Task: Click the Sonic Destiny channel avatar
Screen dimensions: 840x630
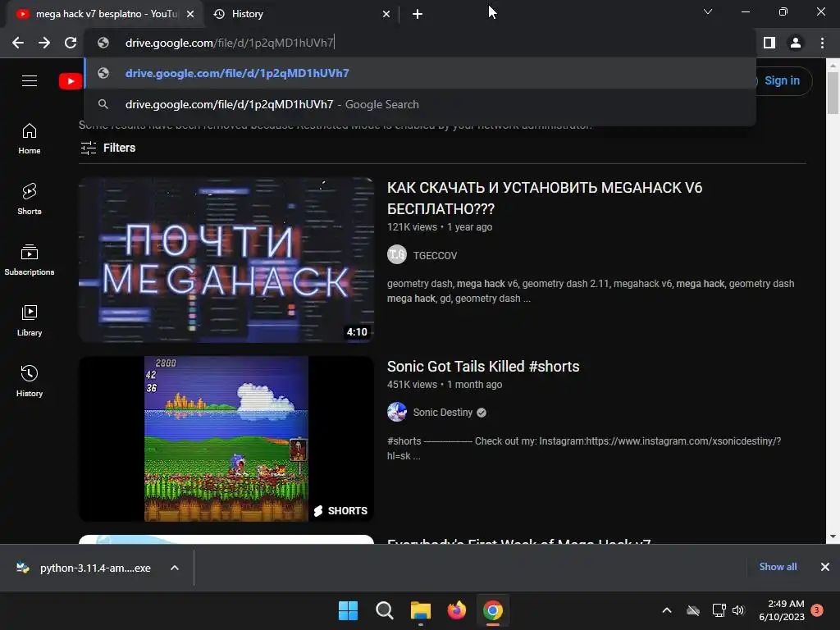Action: [397, 412]
